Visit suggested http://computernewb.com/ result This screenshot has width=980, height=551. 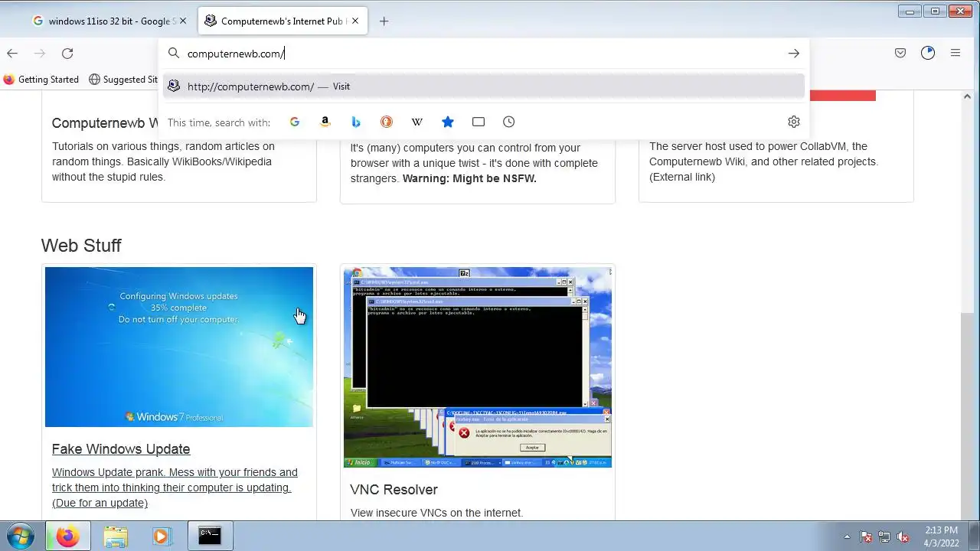click(483, 86)
